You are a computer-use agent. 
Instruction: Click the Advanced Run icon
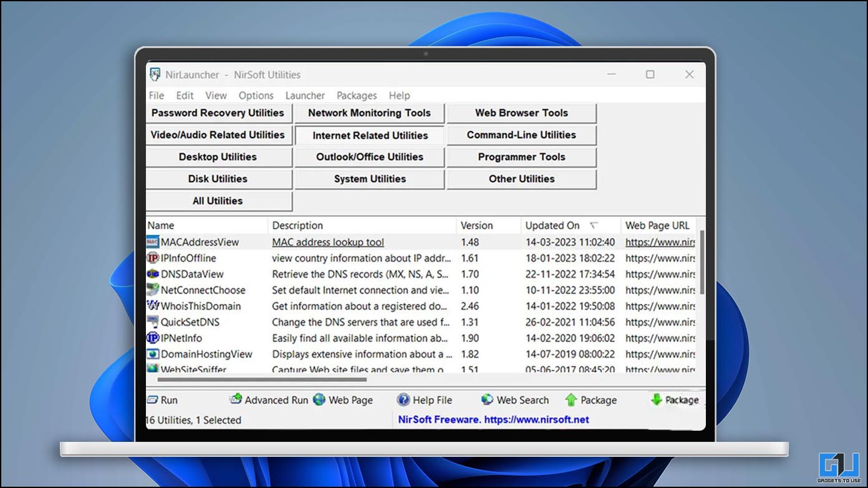pos(236,399)
